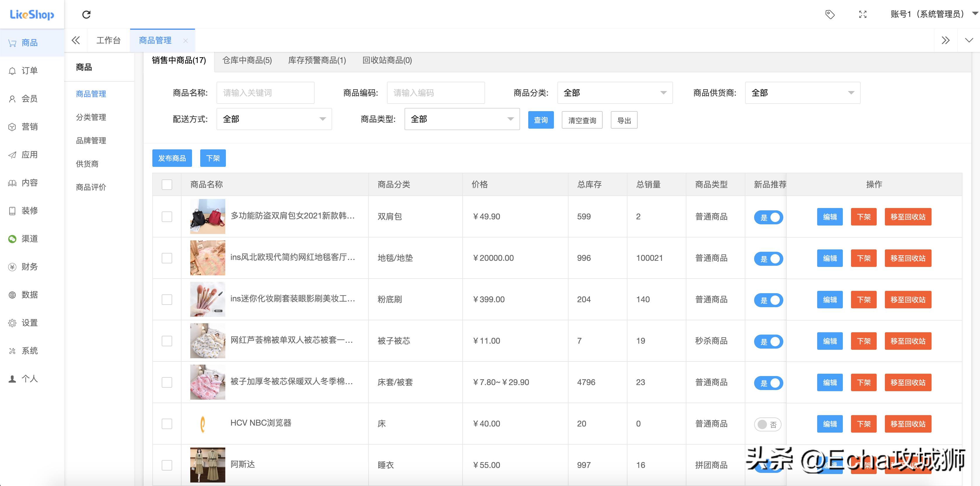Click the refresh icon in top bar
This screenshot has height=486, width=980.
coord(87,14)
